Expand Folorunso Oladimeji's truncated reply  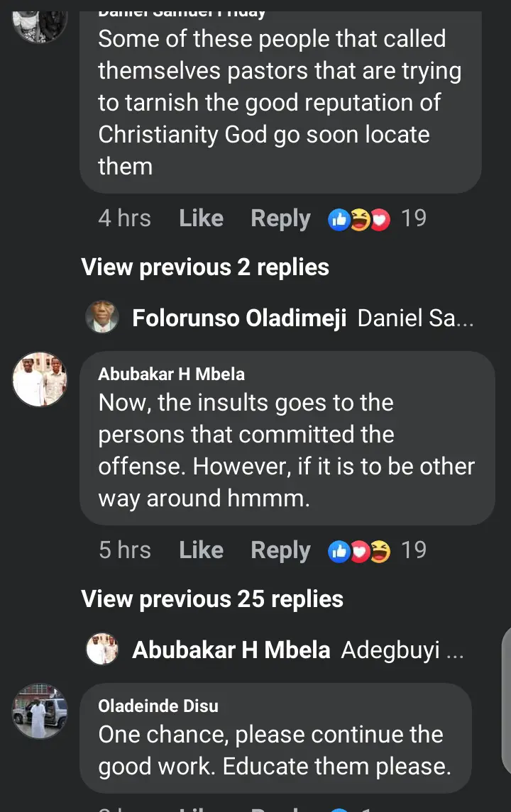click(x=415, y=318)
